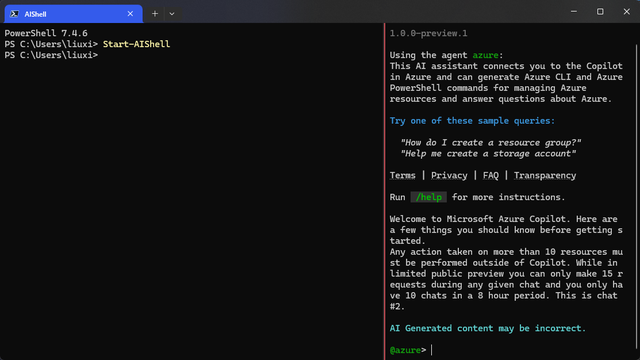This screenshot has height=360, width=640.
Task: Maximize the terminal window
Action: (600, 11)
